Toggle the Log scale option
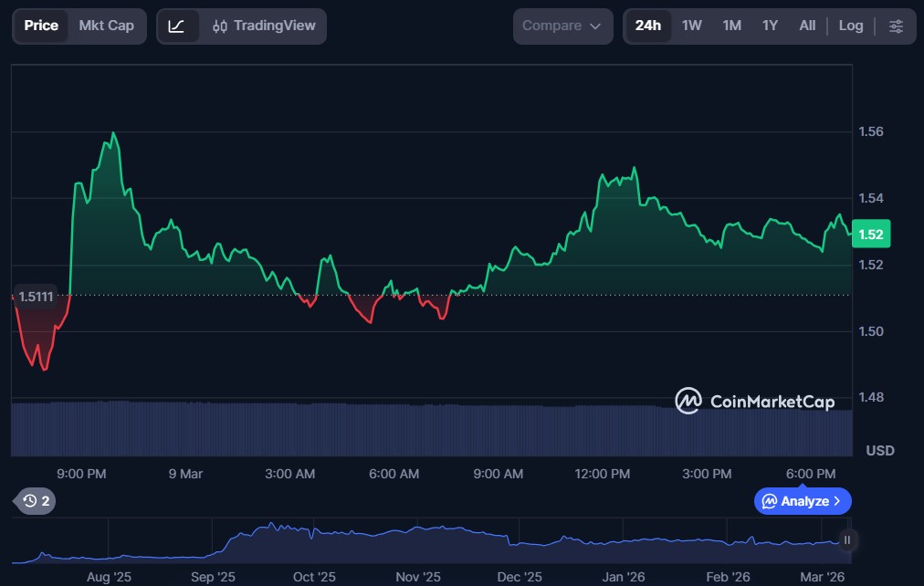The image size is (924, 586). click(850, 26)
